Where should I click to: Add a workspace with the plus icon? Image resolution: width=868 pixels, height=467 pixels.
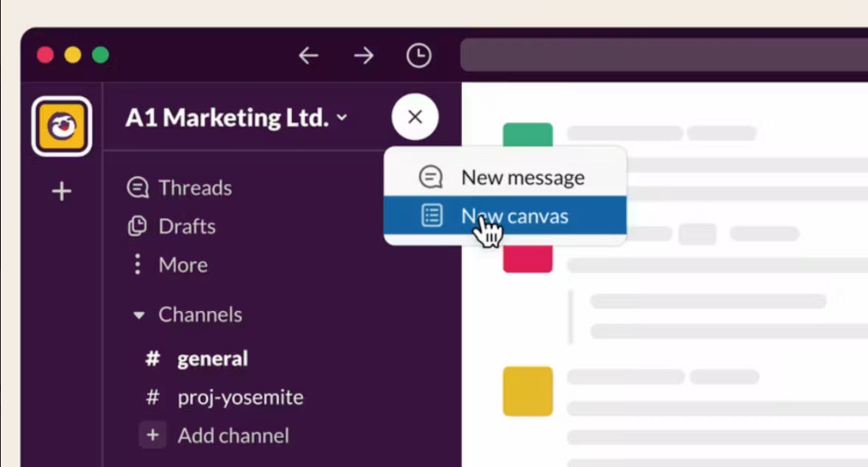pyautogui.click(x=61, y=192)
